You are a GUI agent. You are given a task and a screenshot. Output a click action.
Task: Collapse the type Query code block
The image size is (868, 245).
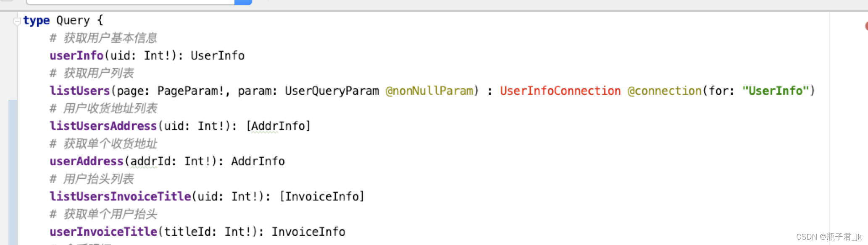[x=17, y=21]
